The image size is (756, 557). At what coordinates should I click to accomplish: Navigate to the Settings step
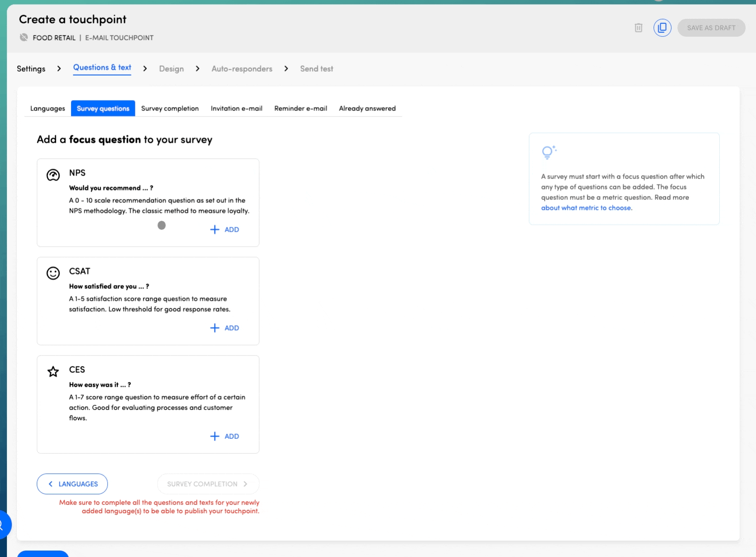click(31, 69)
